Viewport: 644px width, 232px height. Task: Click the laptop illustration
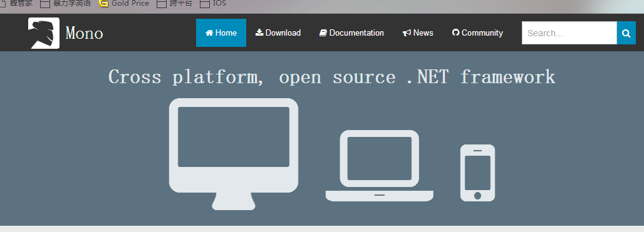pos(380,166)
